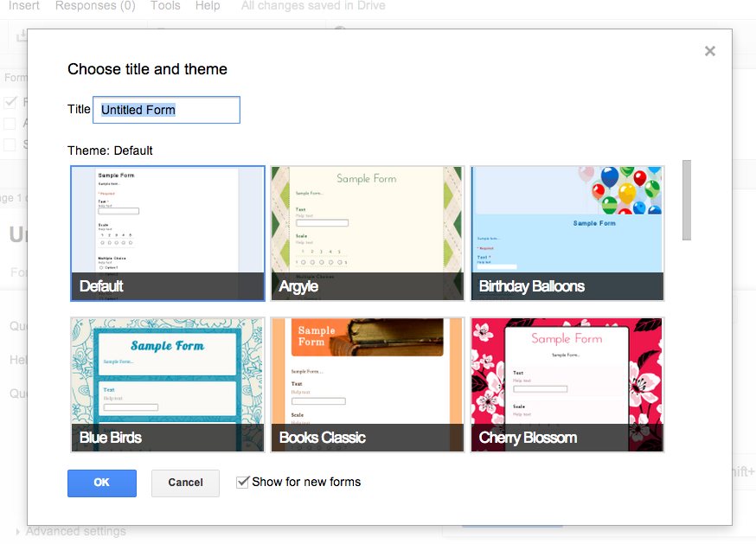
Task: Select the Blue Birds theme
Action: tap(168, 385)
